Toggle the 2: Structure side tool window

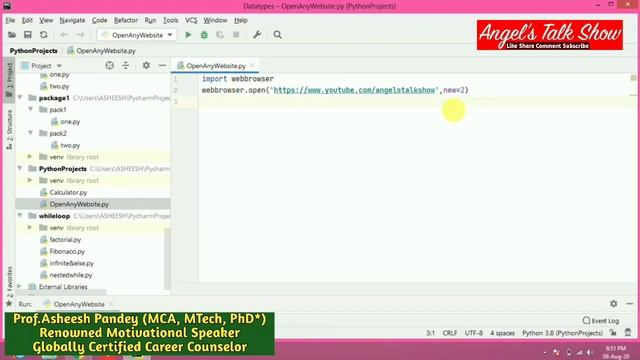tap(9, 129)
